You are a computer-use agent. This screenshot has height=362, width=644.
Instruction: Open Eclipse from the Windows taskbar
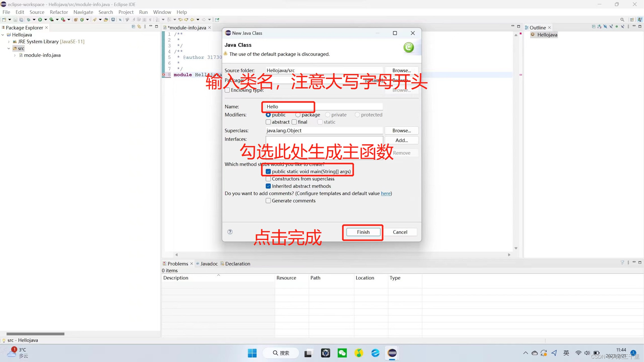[x=392, y=353]
